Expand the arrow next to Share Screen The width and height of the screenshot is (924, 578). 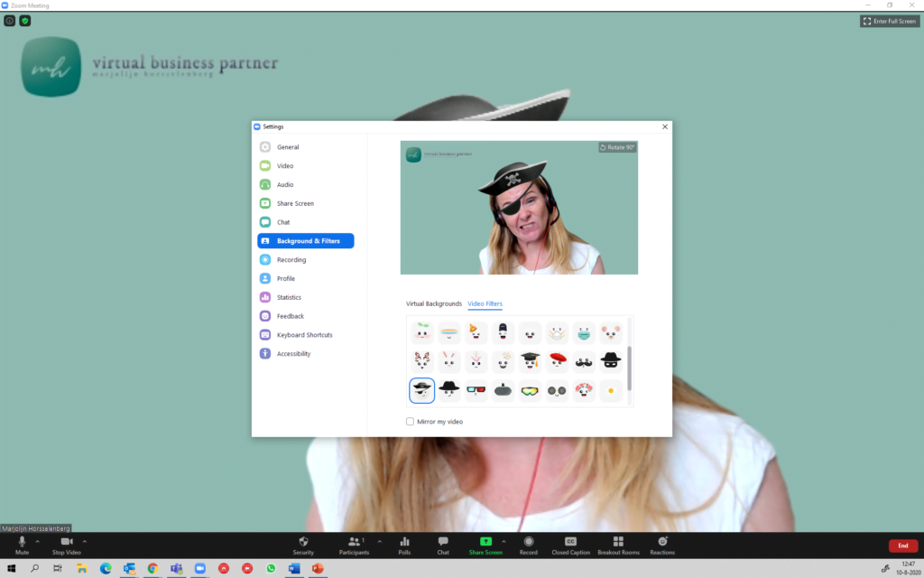pyautogui.click(x=504, y=541)
